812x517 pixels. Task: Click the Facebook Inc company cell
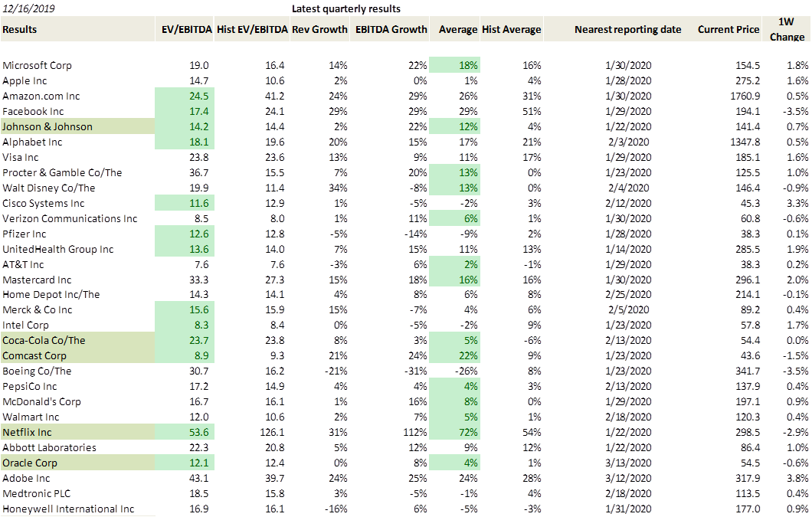[x=33, y=111]
